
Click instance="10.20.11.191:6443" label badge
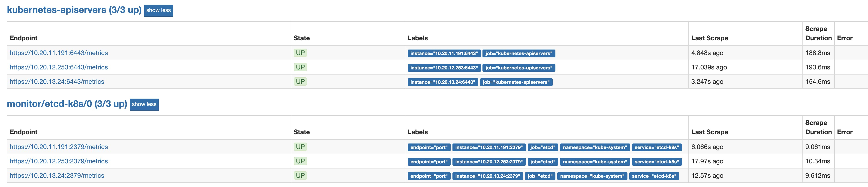pos(444,53)
